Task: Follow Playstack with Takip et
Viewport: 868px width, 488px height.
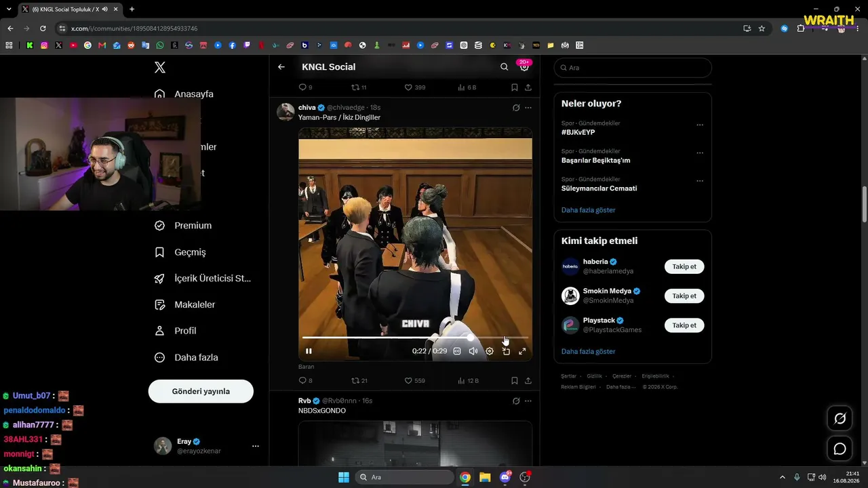Action: pyautogui.click(x=684, y=325)
